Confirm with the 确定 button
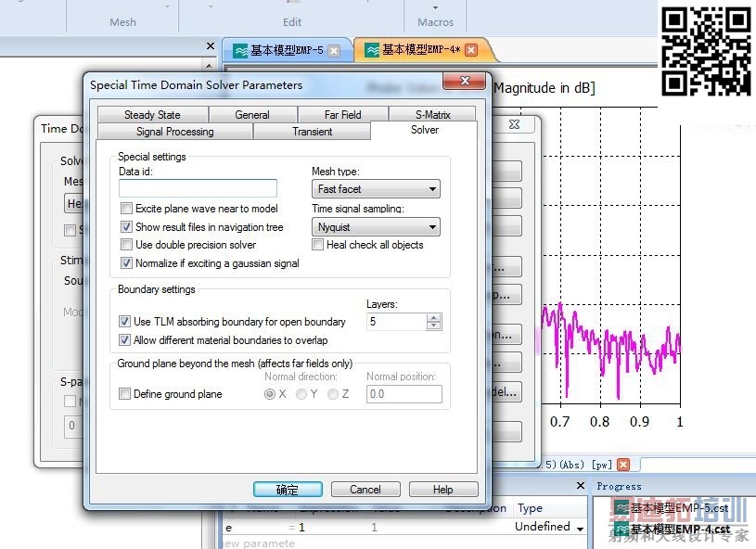 click(x=288, y=490)
